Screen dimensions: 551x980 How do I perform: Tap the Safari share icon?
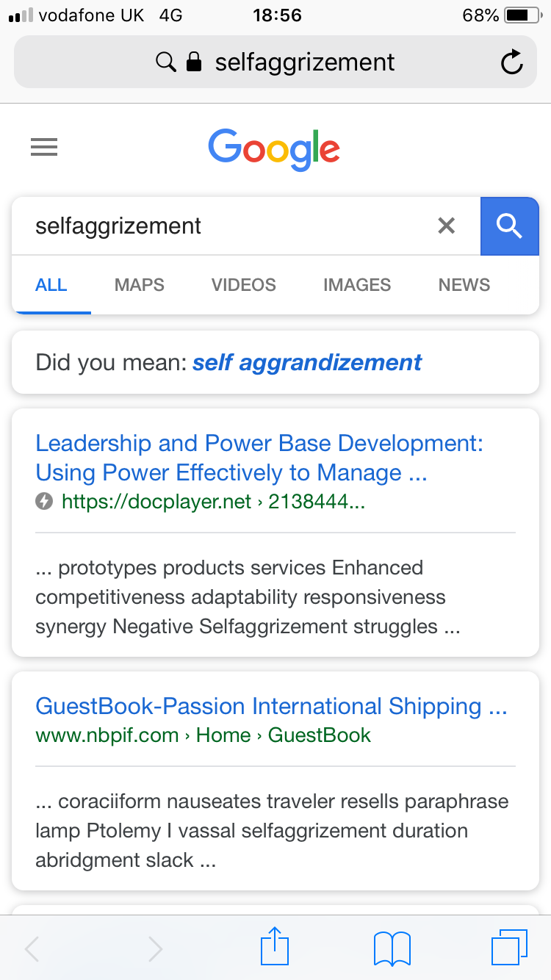tap(275, 946)
